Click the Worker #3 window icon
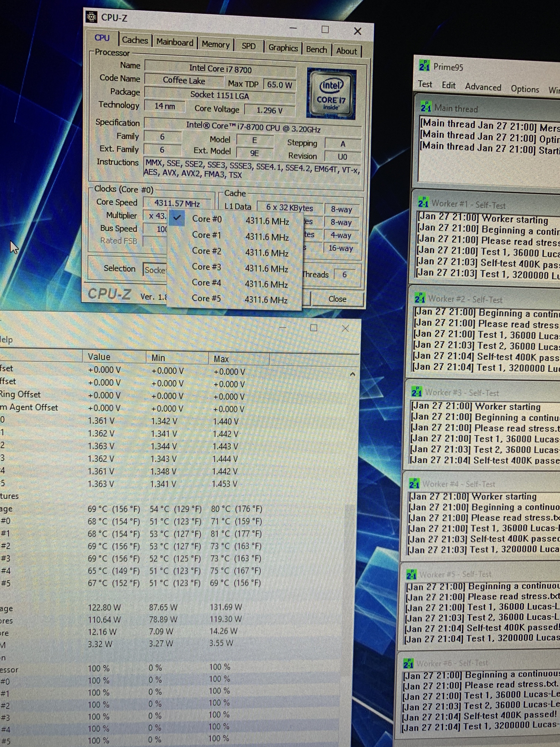Viewport: 560px width, 747px height. point(416,391)
